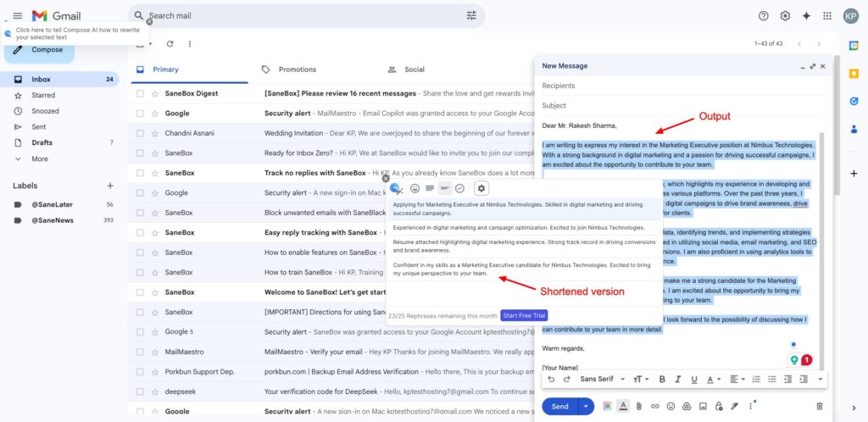
Task: Open text color dropdown in compose
Action: [714, 380]
